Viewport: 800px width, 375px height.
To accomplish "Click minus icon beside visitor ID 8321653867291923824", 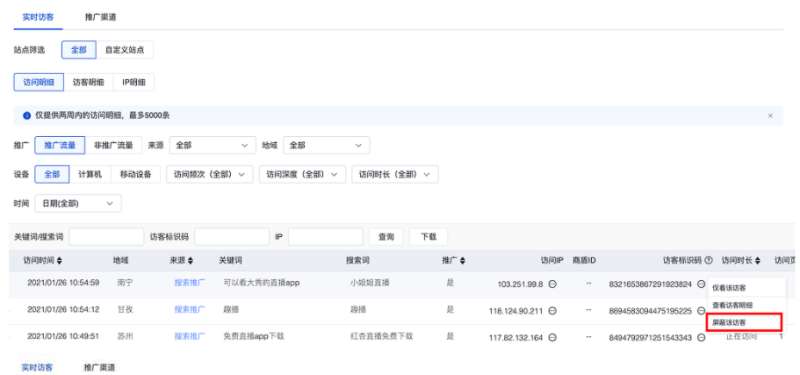I will pyautogui.click(x=701, y=284).
